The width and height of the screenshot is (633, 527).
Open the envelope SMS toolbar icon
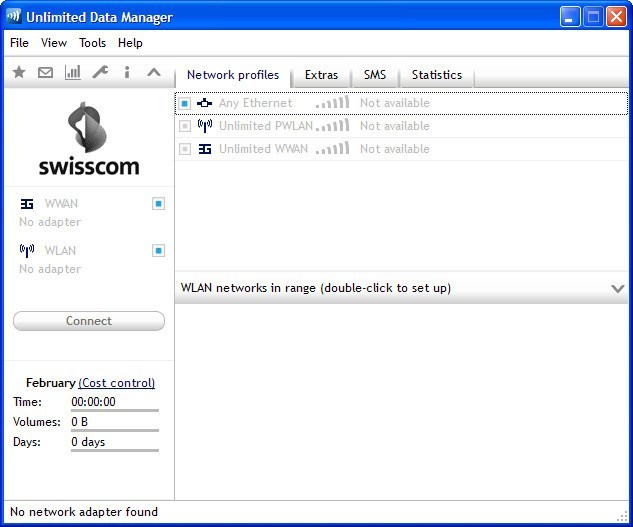point(45,73)
